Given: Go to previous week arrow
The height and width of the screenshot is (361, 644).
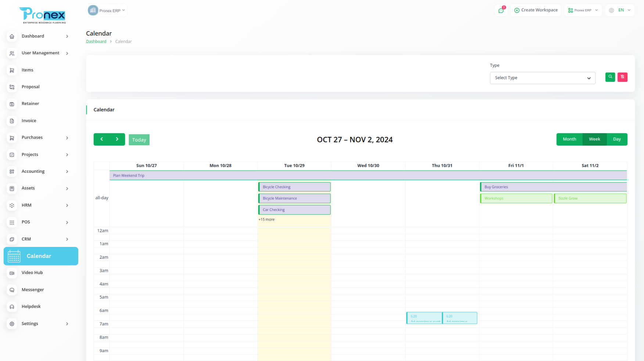Looking at the screenshot, I should click(102, 139).
